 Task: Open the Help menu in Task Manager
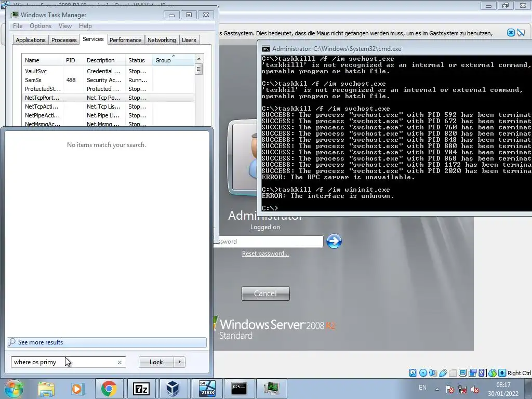coord(85,26)
